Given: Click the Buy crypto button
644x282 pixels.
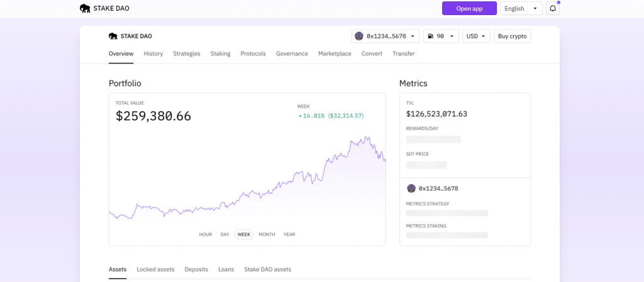Looking at the screenshot, I should tap(512, 36).
